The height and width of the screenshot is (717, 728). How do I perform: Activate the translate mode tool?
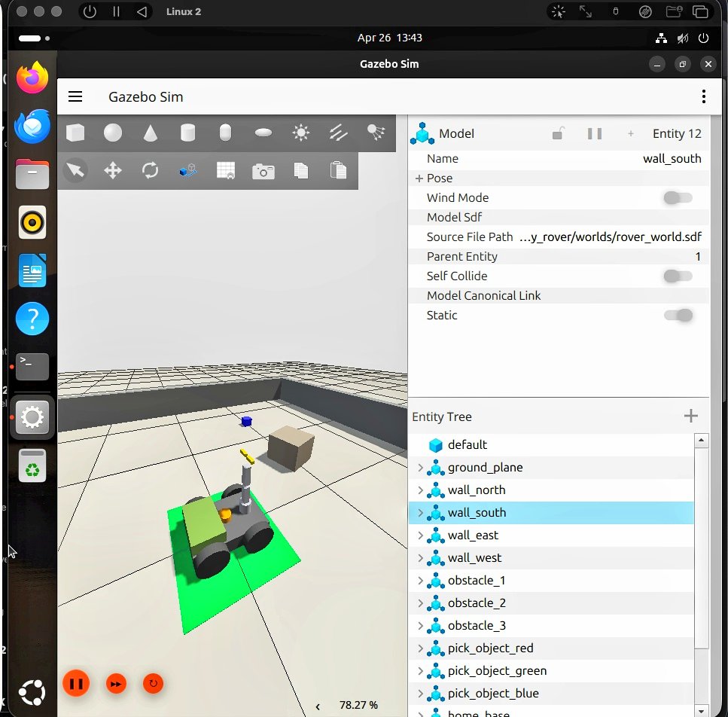coord(113,170)
